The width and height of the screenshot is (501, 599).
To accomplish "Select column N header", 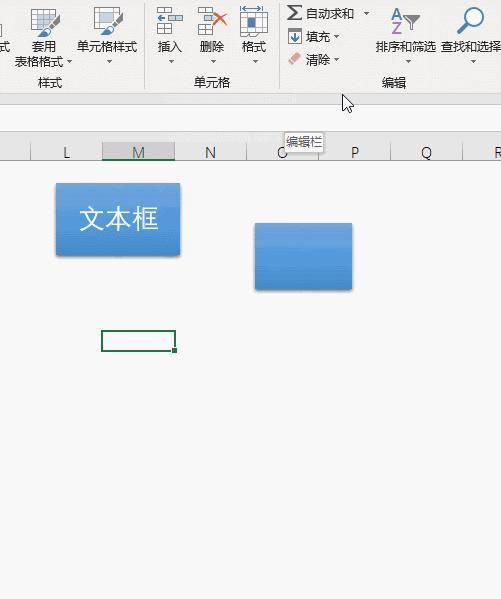I will (211, 152).
